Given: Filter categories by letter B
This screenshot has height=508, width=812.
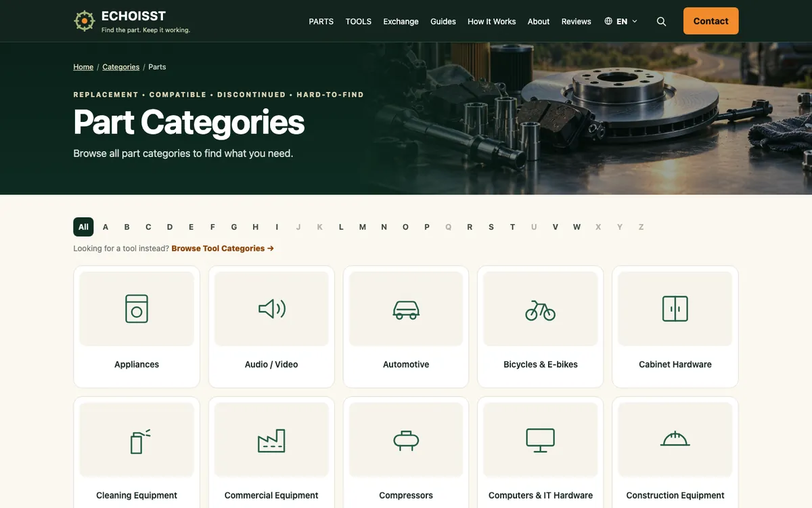Looking at the screenshot, I should coord(127,227).
